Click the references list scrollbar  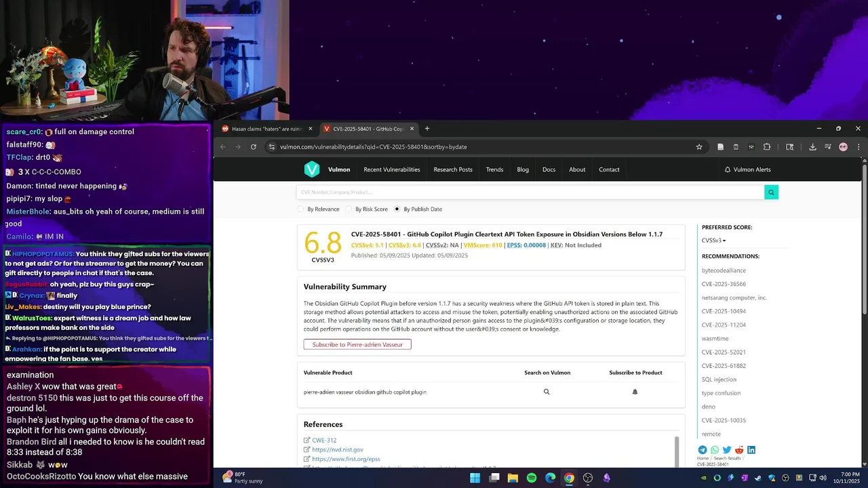(x=676, y=451)
